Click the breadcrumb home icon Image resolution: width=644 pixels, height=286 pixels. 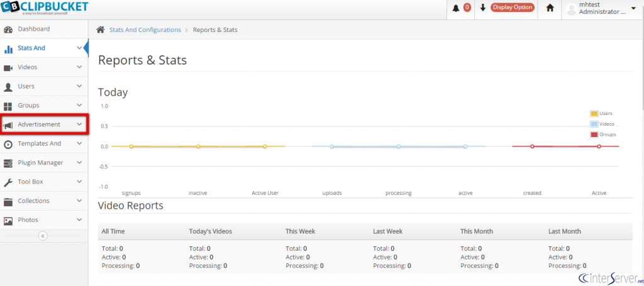tap(100, 30)
